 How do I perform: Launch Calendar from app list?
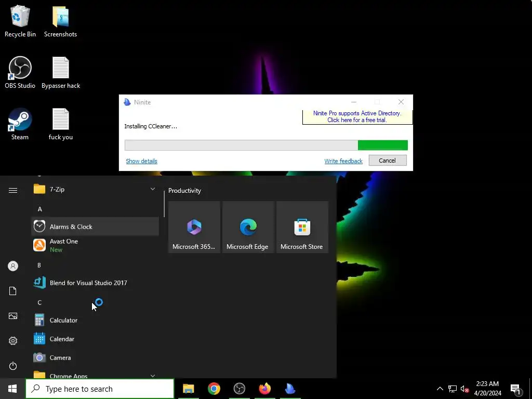coord(95,339)
